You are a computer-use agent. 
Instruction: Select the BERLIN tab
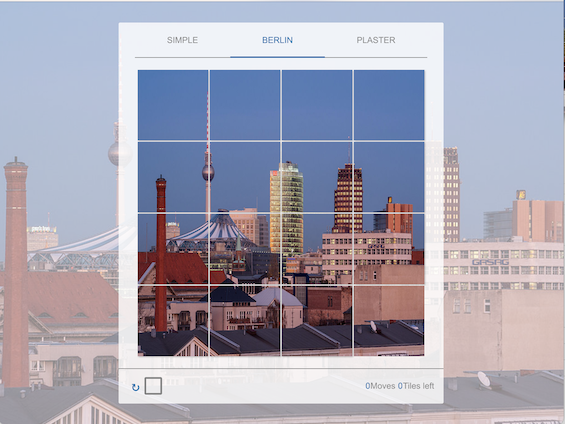coord(277,40)
